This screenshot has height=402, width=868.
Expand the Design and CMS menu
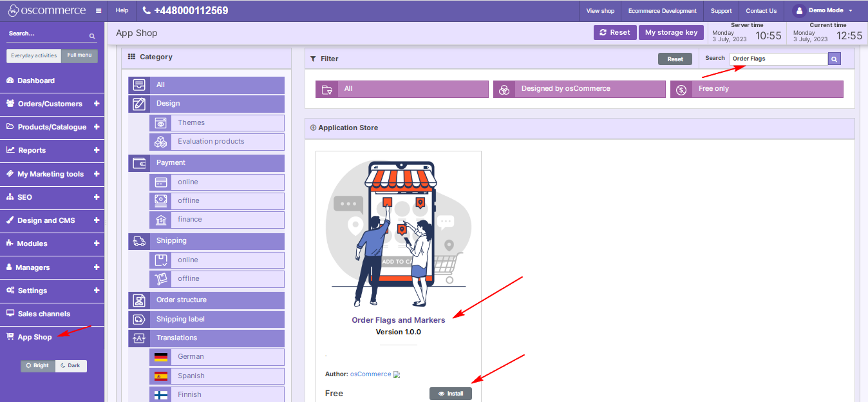tap(97, 220)
